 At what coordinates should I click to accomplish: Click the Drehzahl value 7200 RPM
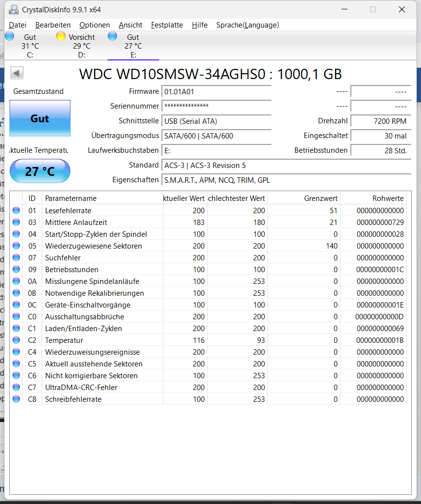(x=381, y=121)
